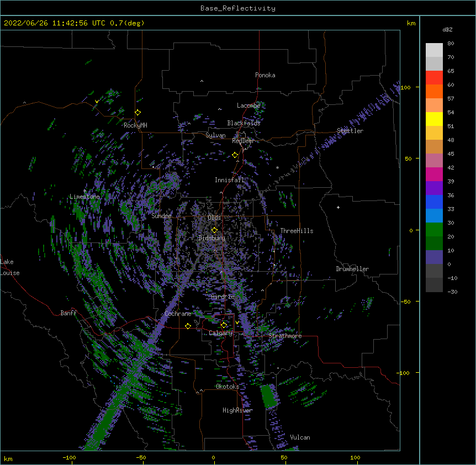Image resolution: width=476 pixels, height=465 pixels.
Task: Click the RockyMH label
Action: point(135,125)
